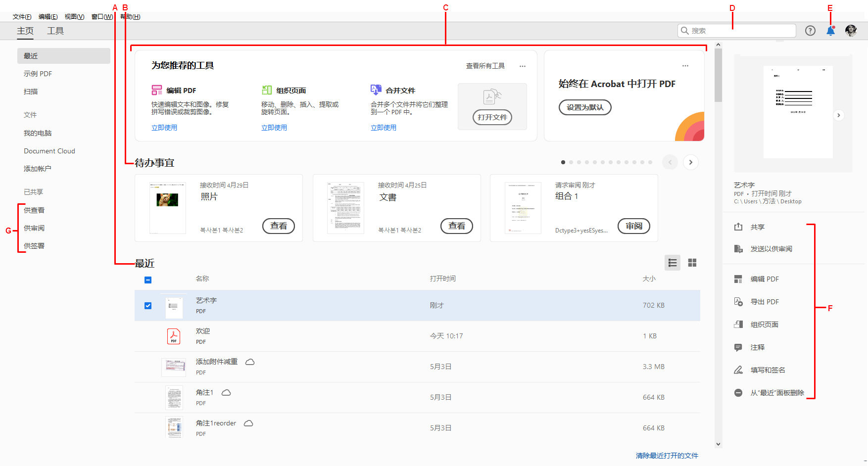Image resolution: width=868 pixels, height=466 pixels.
Task: Click the 清除最近打开的文件 link
Action: pyautogui.click(x=667, y=456)
